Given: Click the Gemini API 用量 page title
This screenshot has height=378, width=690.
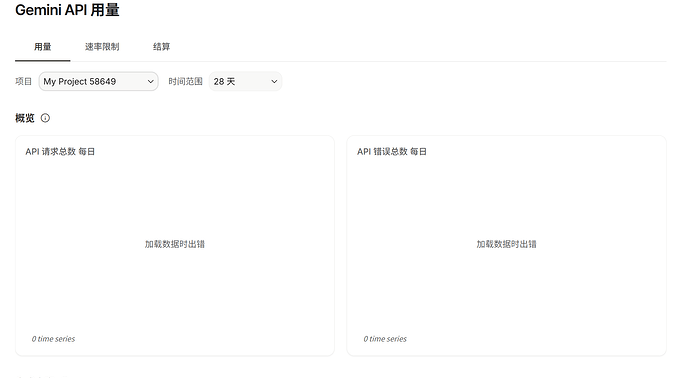Looking at the screenshot, I should point(67,10).
